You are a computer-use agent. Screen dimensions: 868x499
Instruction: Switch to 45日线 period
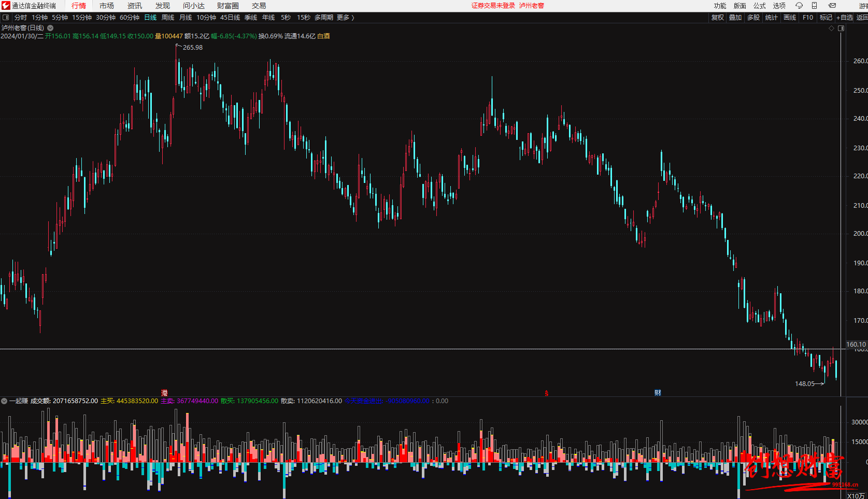tap(230, 18)
